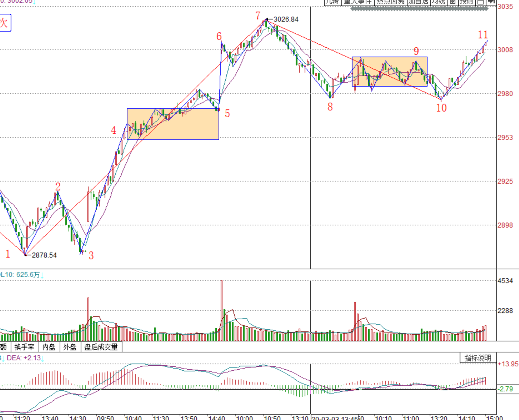This screenshot has height=420, width=519.
Task: Switch to the 内盘 tab
Action: click(x=49, y=347)
